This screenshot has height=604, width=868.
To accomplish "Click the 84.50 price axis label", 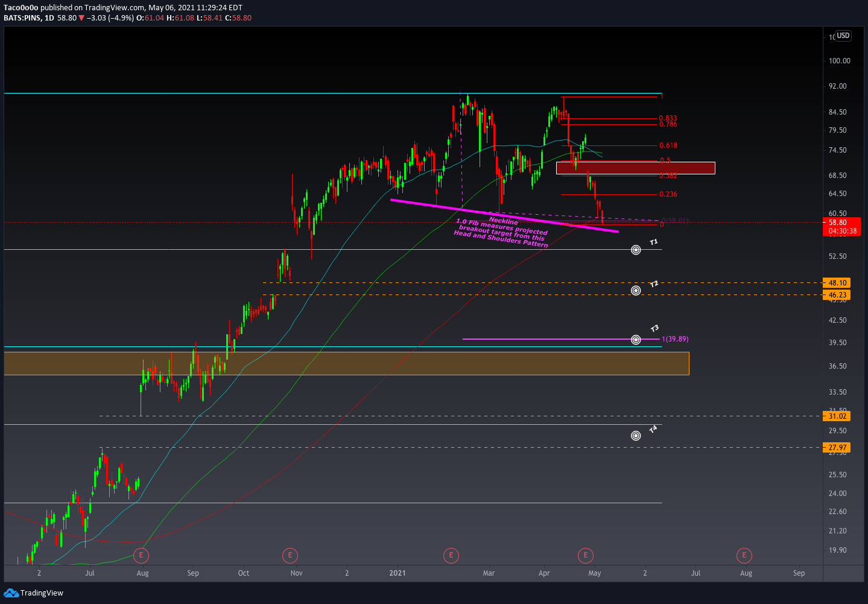I will pyautogui.click(x=838, y=112).
